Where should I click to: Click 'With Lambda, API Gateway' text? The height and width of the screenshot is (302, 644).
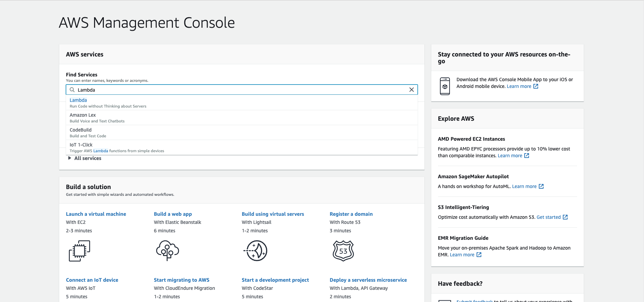(359, 288)
